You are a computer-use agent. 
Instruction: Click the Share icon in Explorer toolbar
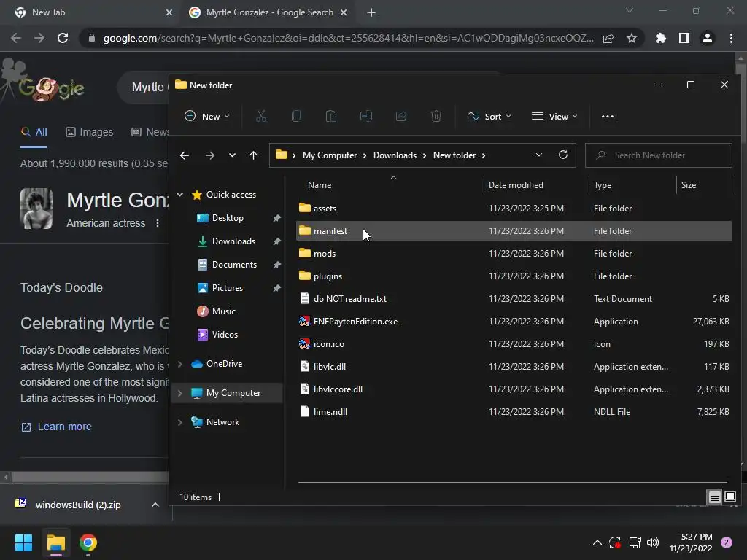click(x=401, y=116)
